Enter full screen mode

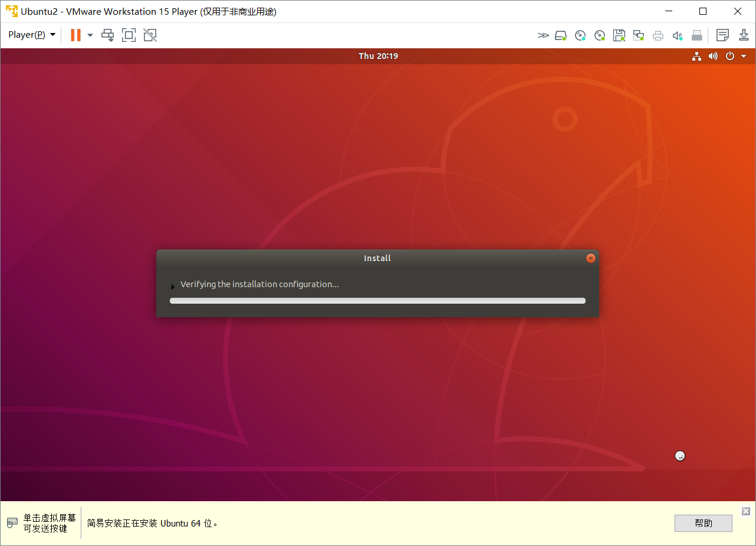(129, 35)
